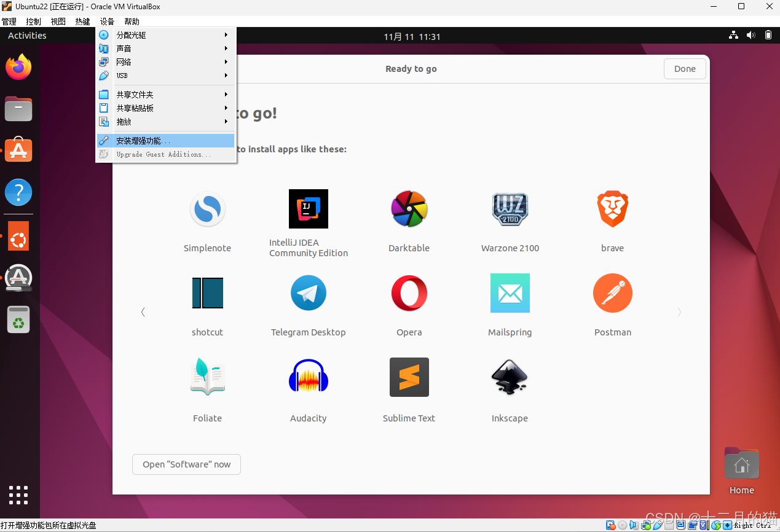Expand the USB submenu
This screenshot has width=780, height=532.
pyautogui.click(x=165, y=76)
